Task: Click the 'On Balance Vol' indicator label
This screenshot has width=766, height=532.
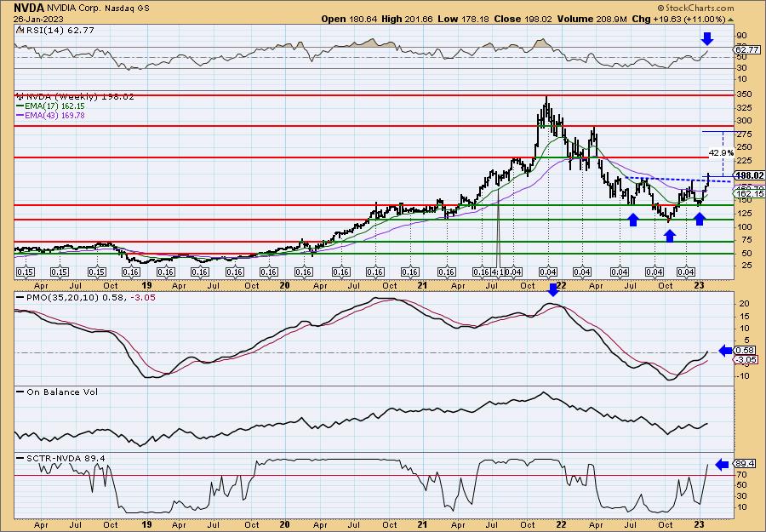Action: (62, 392)
